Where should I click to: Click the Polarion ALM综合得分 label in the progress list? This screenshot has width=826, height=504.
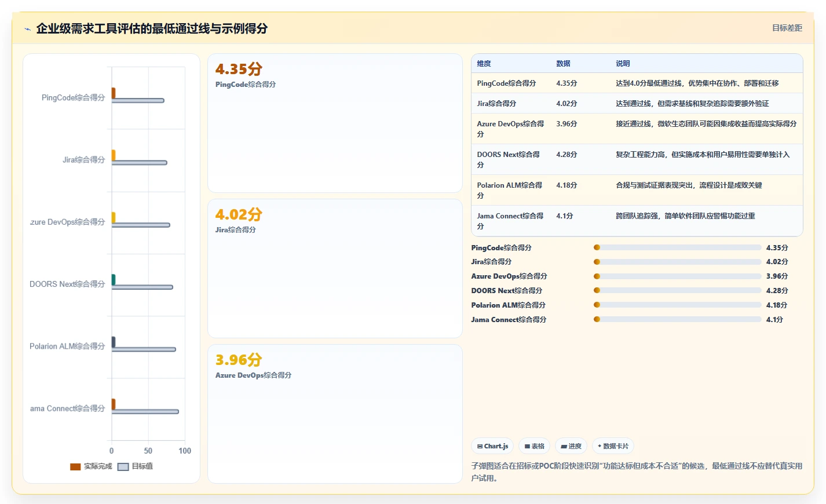509,305
